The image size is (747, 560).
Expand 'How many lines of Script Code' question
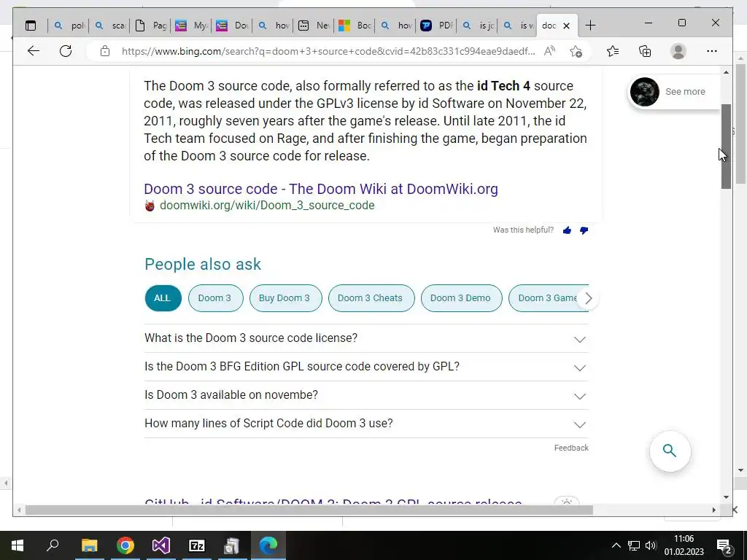click(366, 424)
